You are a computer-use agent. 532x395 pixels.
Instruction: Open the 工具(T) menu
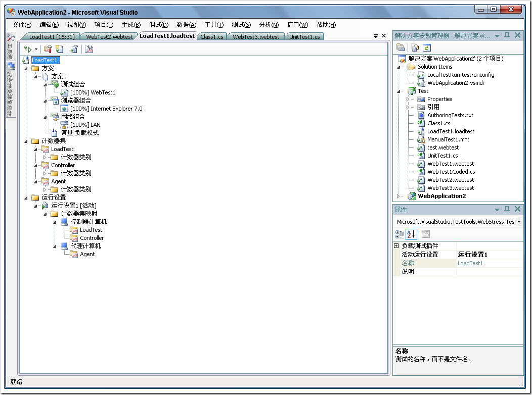coord(214,24)
